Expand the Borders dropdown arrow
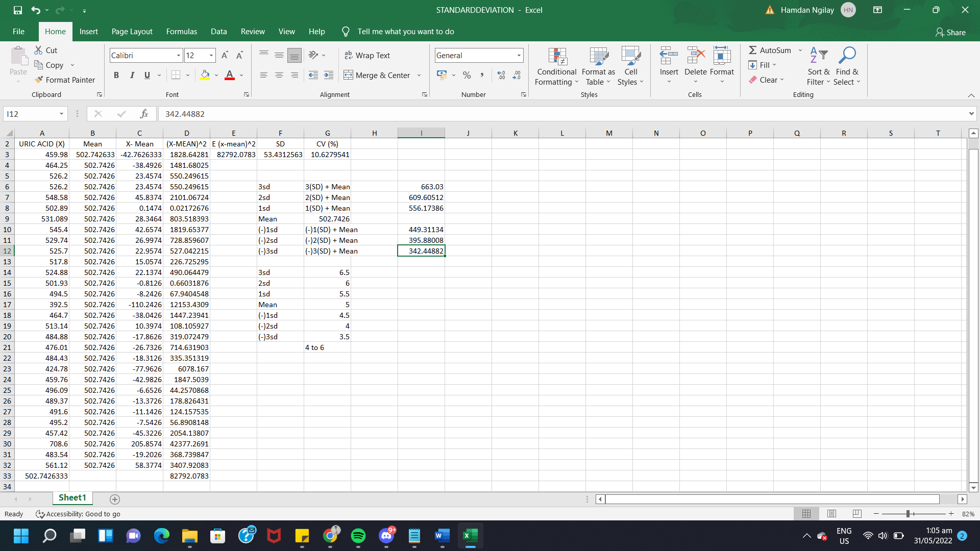 click(x=188, y=75)
